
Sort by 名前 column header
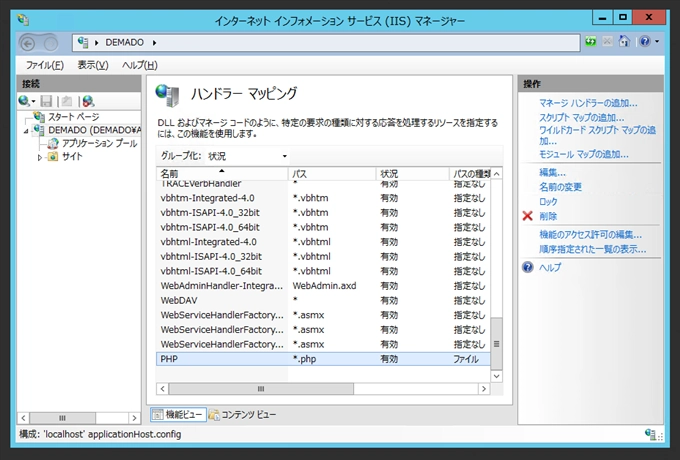click(222, 174)
